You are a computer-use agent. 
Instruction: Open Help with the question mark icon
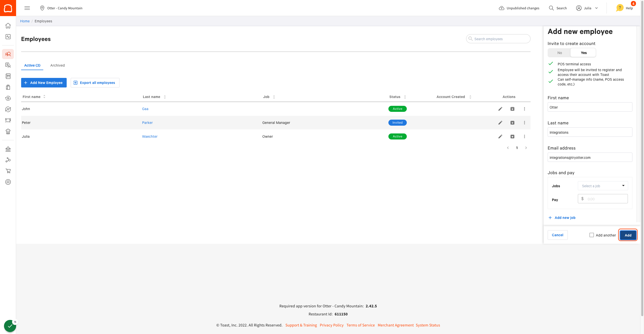pyautogui.click(x=620, y=8)
